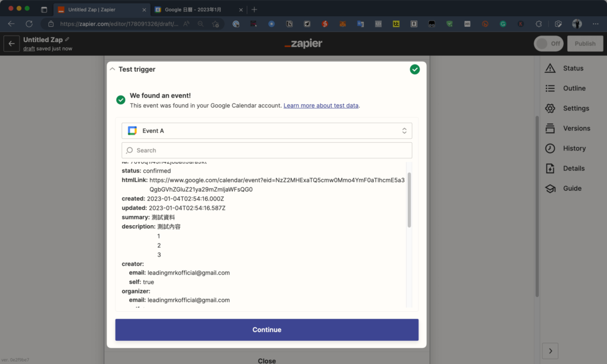
Task: Reload the page with refresh icon
Action: [x=29, y=24]
